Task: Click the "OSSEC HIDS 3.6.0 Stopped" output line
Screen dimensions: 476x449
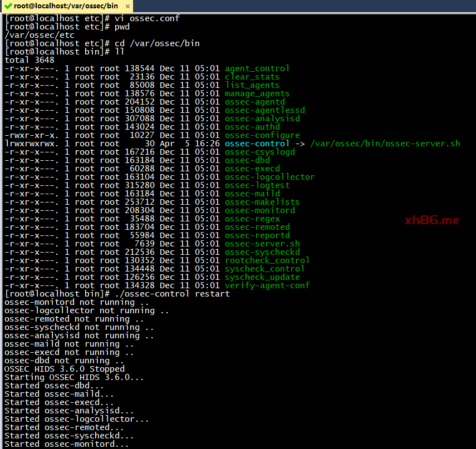Action: 64,369
